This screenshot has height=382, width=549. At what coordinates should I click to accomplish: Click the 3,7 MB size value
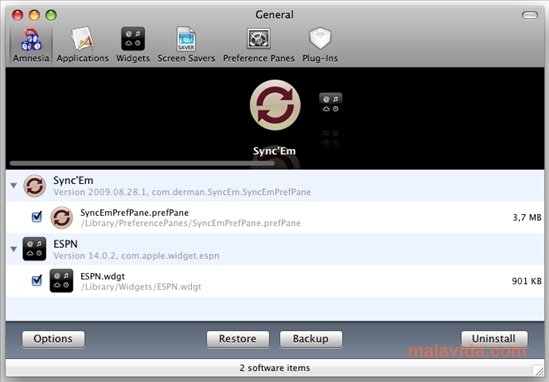(x=527, y=217)
